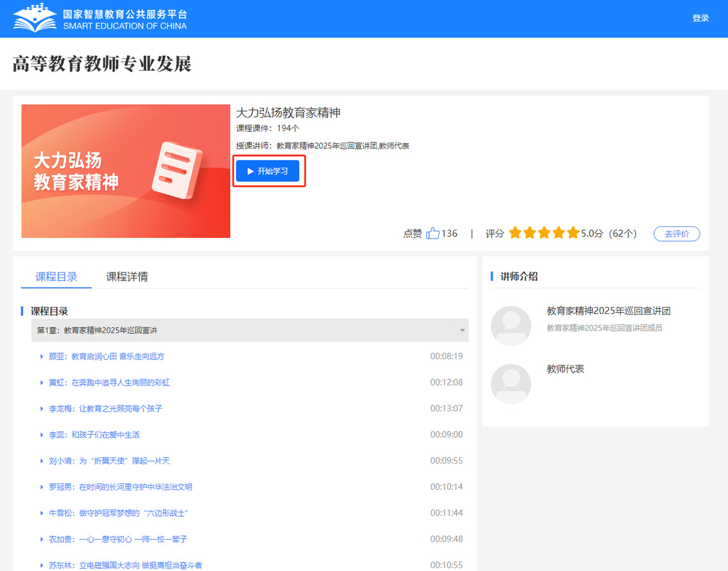Click the duration 00:10:14

click(446, 487)
